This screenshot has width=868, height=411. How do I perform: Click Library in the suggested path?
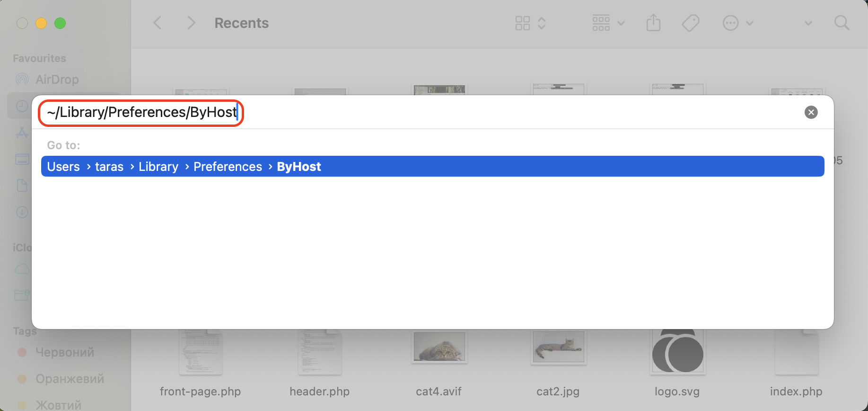158,166
